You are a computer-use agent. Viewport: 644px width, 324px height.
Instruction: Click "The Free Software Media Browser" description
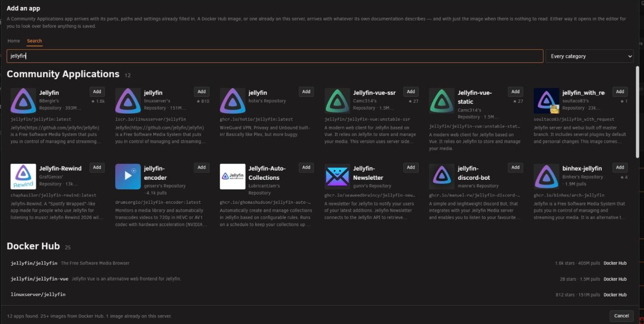click(x=95, y=263)
